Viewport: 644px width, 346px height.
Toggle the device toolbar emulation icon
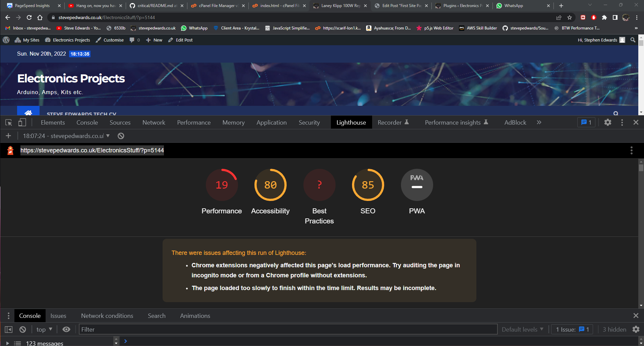click(x=22, y=123)
